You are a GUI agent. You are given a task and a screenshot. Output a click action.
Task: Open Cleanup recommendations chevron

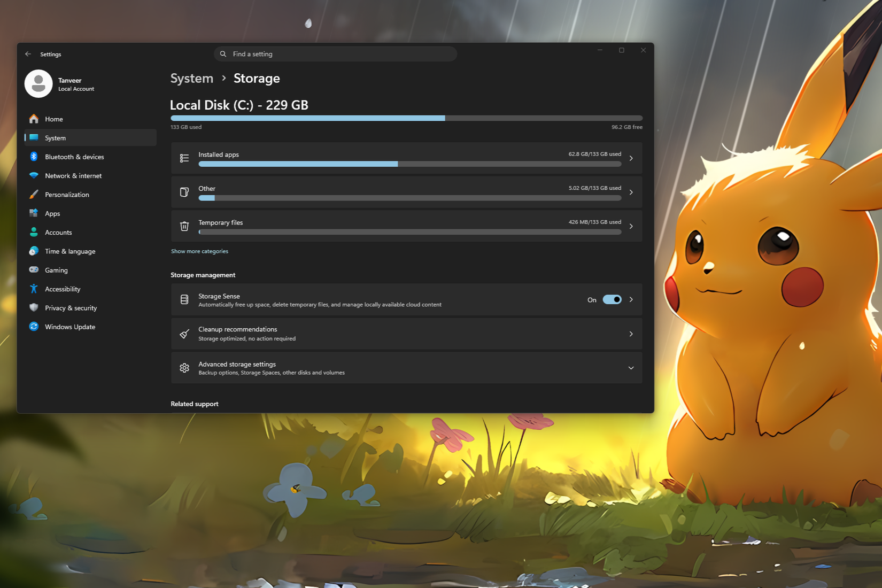click(631, 334)
